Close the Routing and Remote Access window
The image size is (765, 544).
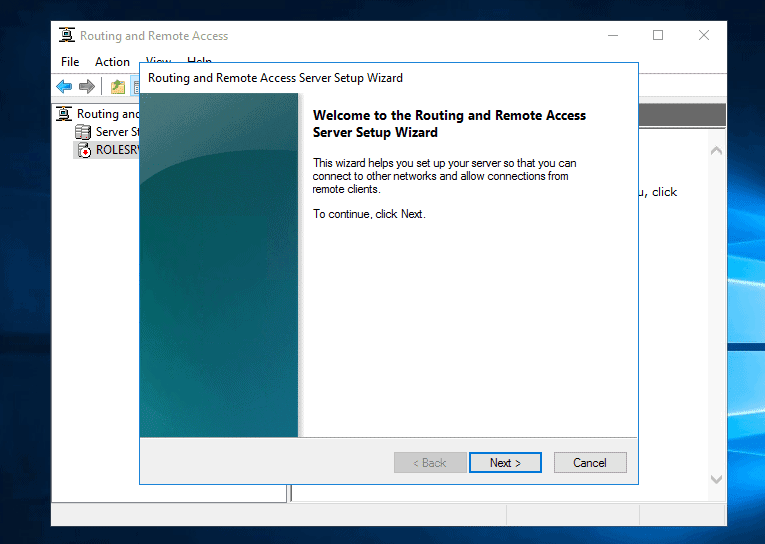[x=704, y=35]
